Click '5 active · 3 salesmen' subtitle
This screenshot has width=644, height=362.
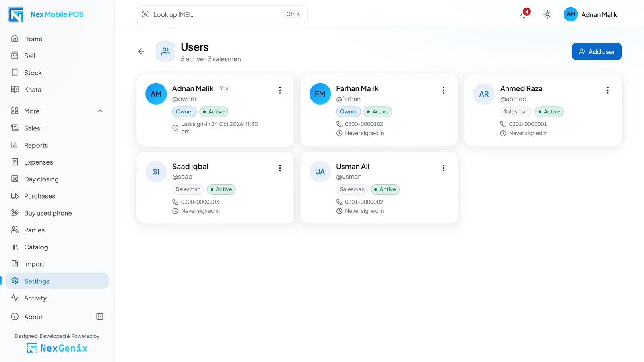click(x=211, y=59)
